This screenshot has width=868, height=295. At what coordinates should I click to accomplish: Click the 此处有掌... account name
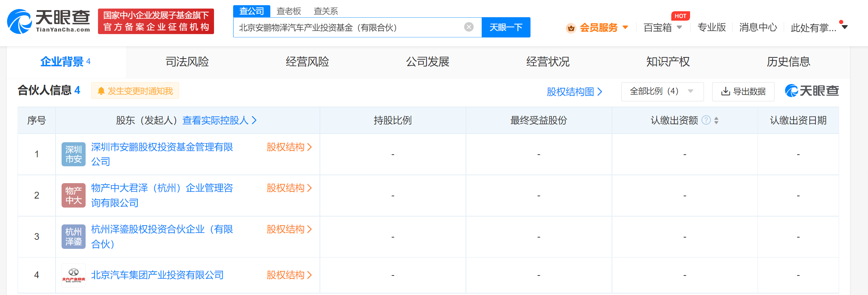coord(813,28)
